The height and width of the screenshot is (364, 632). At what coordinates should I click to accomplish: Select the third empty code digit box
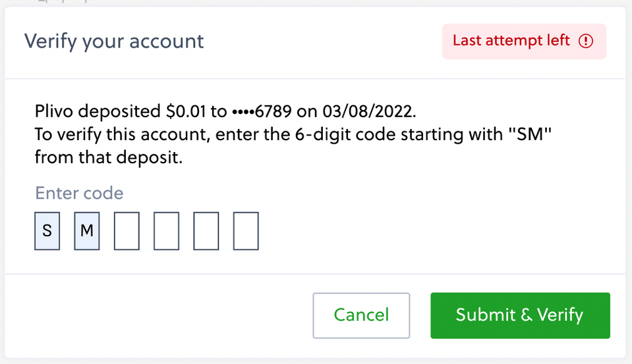click(127, 231)
